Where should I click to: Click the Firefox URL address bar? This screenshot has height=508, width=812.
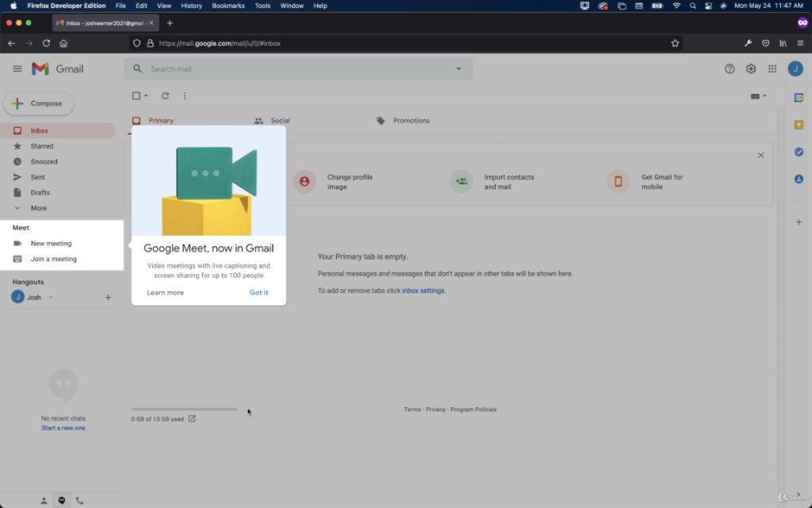406,44
